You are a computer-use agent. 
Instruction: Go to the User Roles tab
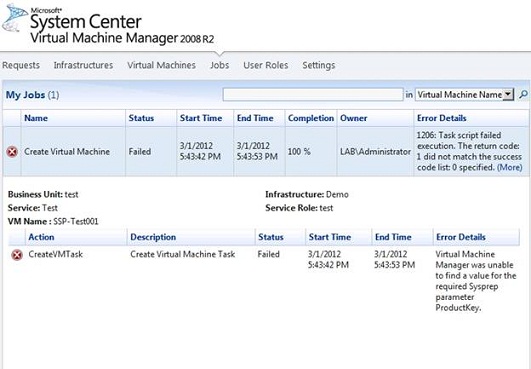pos(266,65)
